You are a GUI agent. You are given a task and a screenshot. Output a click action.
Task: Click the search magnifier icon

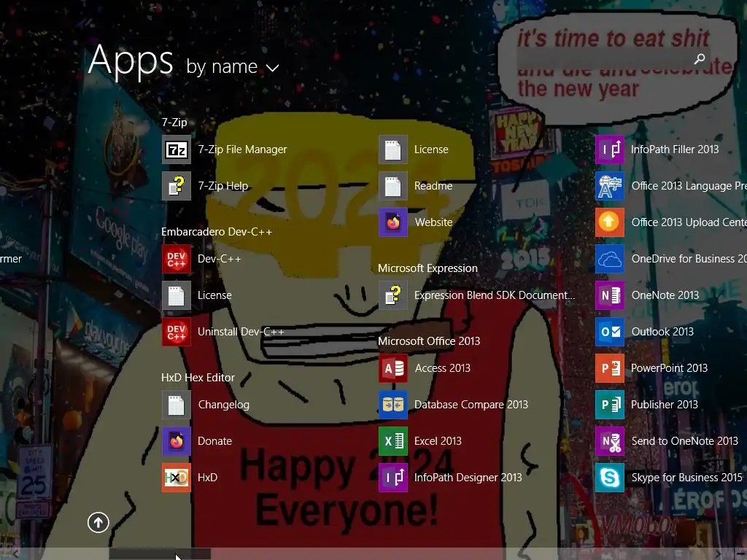coord(700,58)
